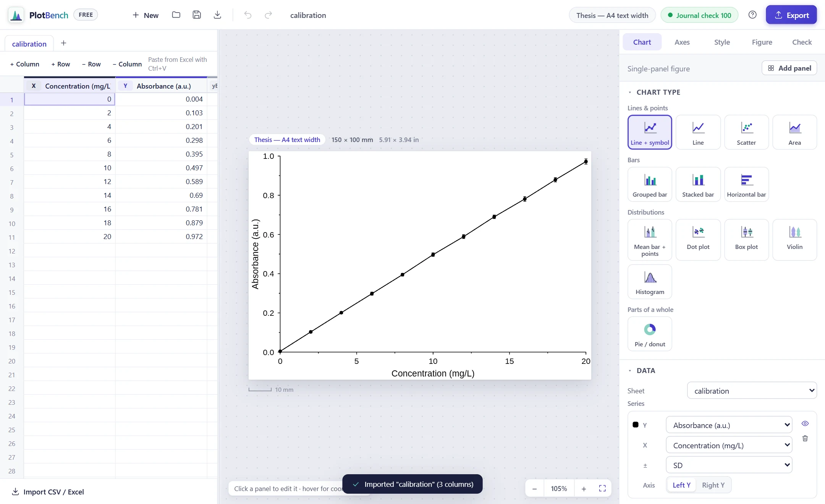Switch to the Figure tab

tap(762, 42)
